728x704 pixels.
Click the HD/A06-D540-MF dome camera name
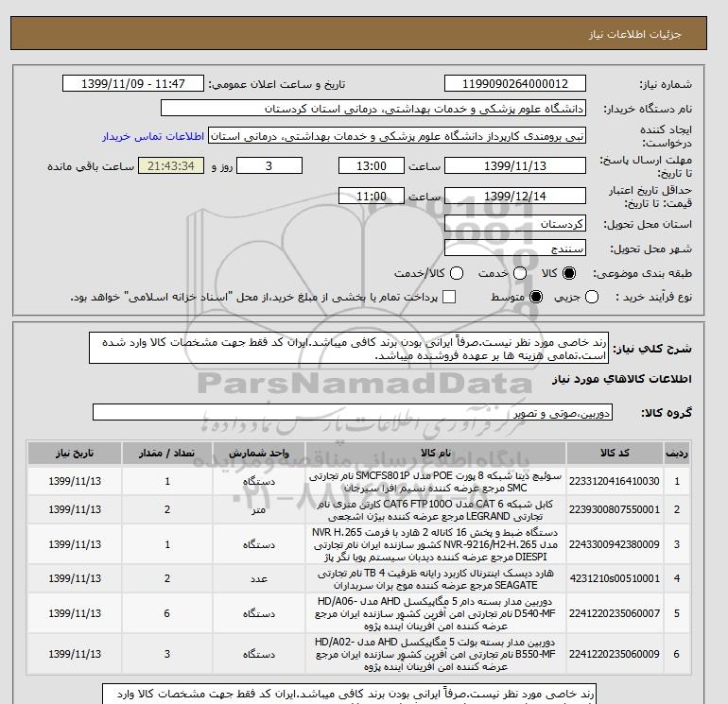click(x=436, y=613)
